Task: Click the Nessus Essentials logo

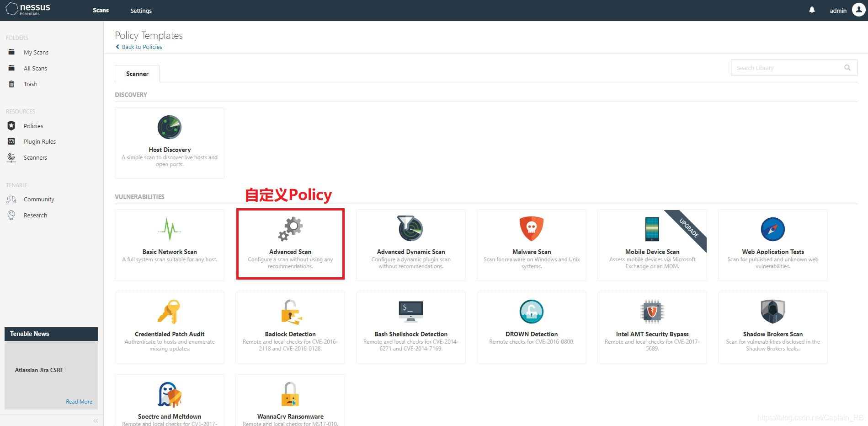Action: 28,9
